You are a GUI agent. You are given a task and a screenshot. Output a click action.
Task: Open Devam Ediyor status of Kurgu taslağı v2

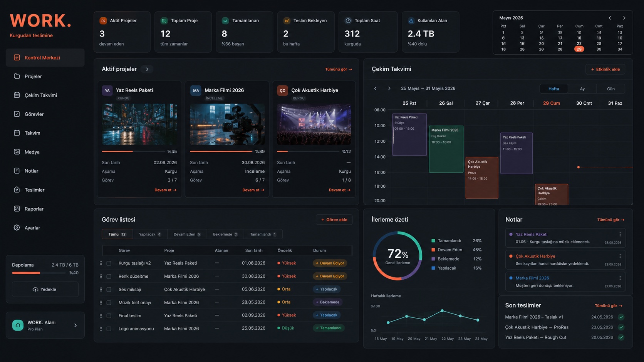(330, 263)
